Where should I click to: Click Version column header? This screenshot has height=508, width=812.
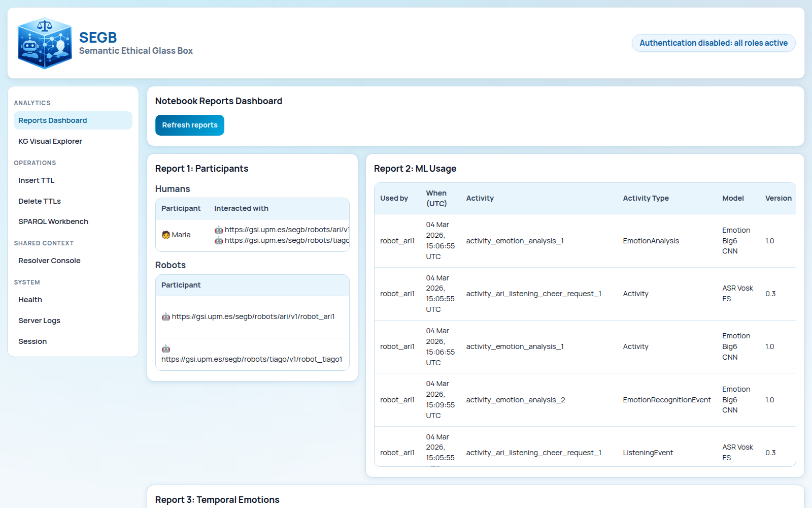click(x=778, y=198)
